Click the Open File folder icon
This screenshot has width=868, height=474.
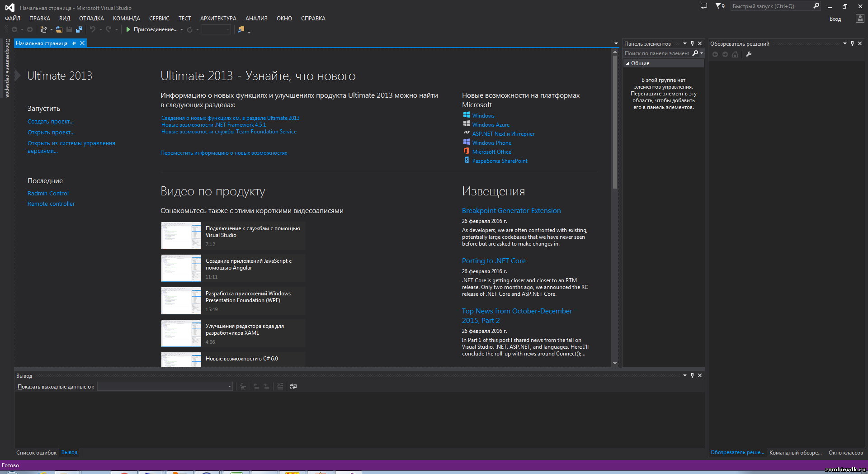[59, 29]
